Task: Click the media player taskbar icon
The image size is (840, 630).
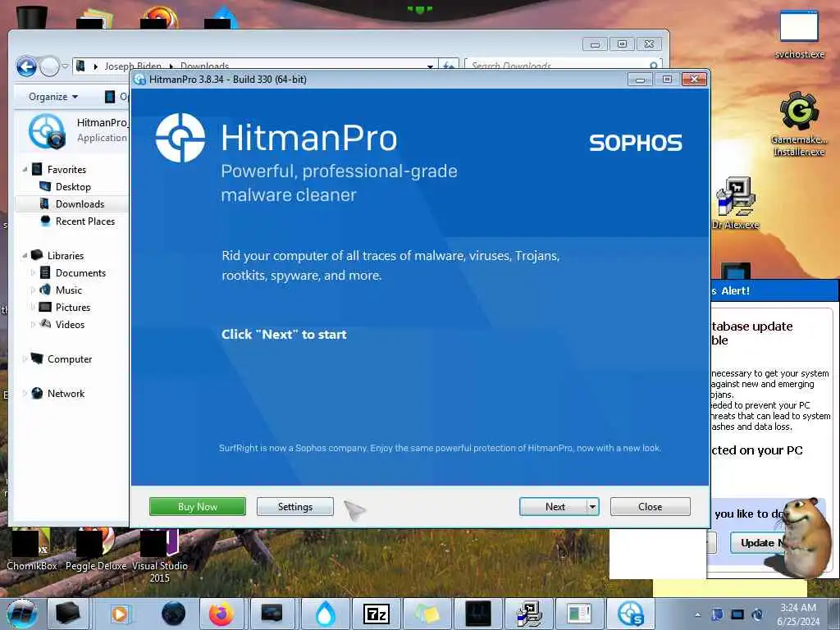Action: (x=120, y=614)
